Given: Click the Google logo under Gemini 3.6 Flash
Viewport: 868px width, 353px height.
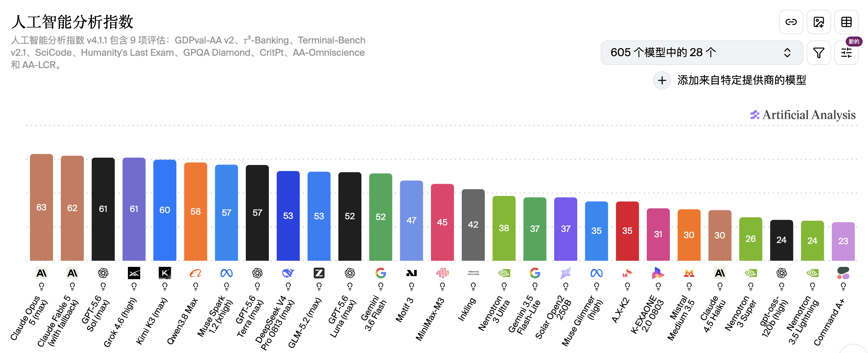Looking at the screenshot, I should click(381, 273).
